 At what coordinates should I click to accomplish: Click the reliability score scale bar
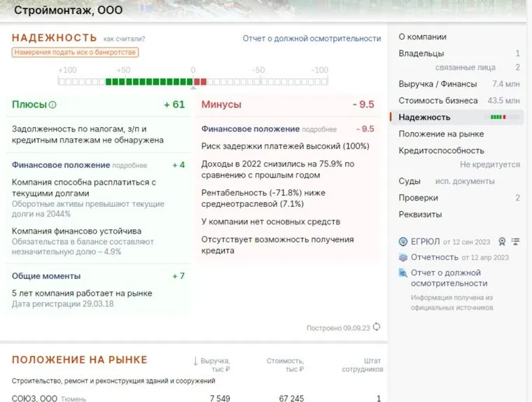click(193, 81)
